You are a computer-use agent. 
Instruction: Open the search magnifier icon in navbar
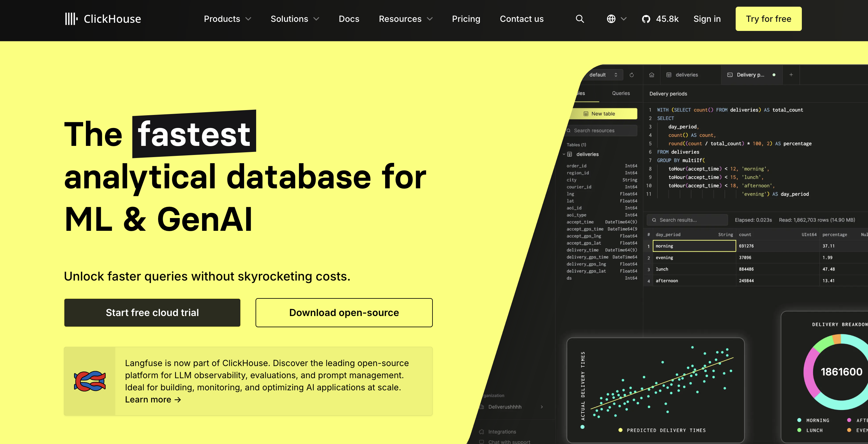580,19
